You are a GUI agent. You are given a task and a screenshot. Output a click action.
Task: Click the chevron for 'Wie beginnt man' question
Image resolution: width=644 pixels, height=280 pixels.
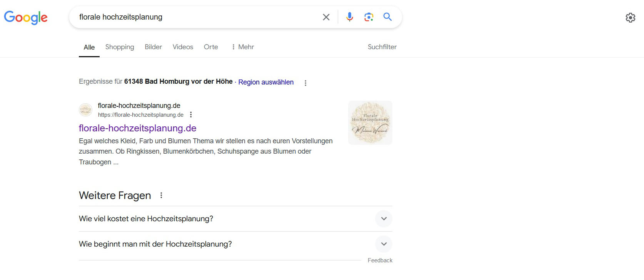384,244
